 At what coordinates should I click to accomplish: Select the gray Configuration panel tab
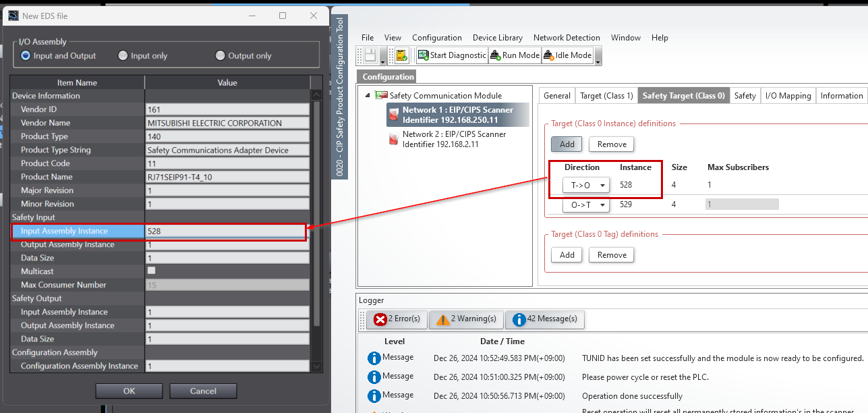point(388,77)
